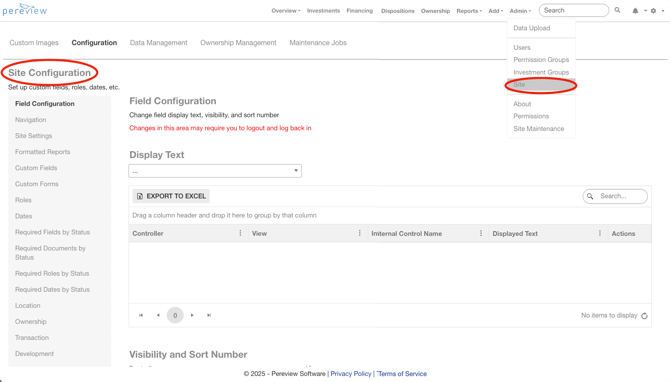
Task: Open Dispositions in top navigation
Action: point(398,11)
